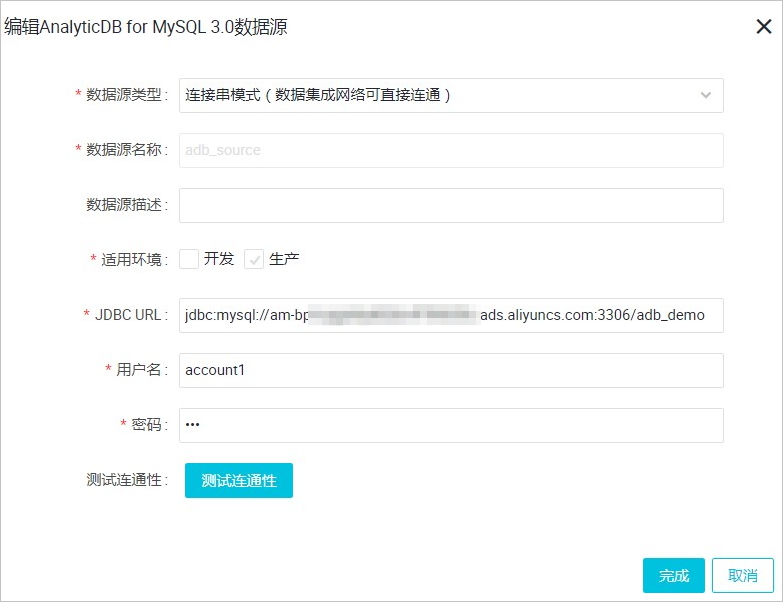The image size is (783, 602).
Task: Click the JDBC URL input field
Action: [451, 315]
